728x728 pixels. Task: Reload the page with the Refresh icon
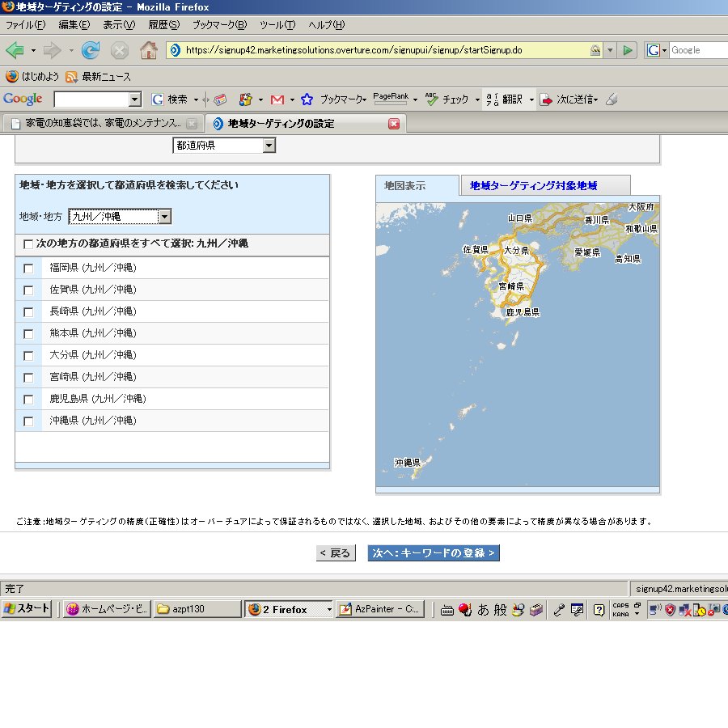(x=90, y=50)
